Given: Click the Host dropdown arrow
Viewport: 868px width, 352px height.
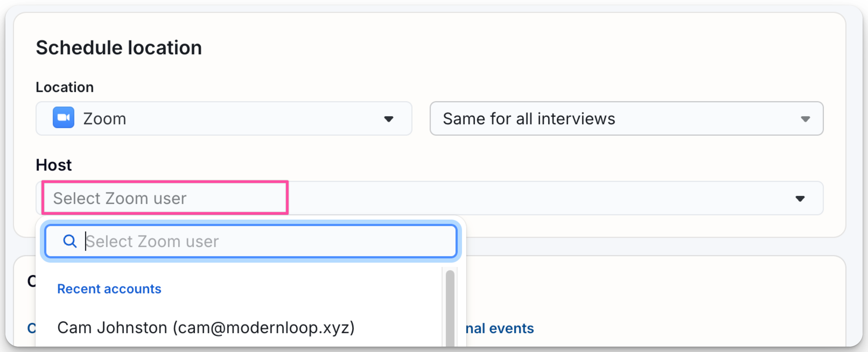Looking at the screenshot, I should click(800, 199).
